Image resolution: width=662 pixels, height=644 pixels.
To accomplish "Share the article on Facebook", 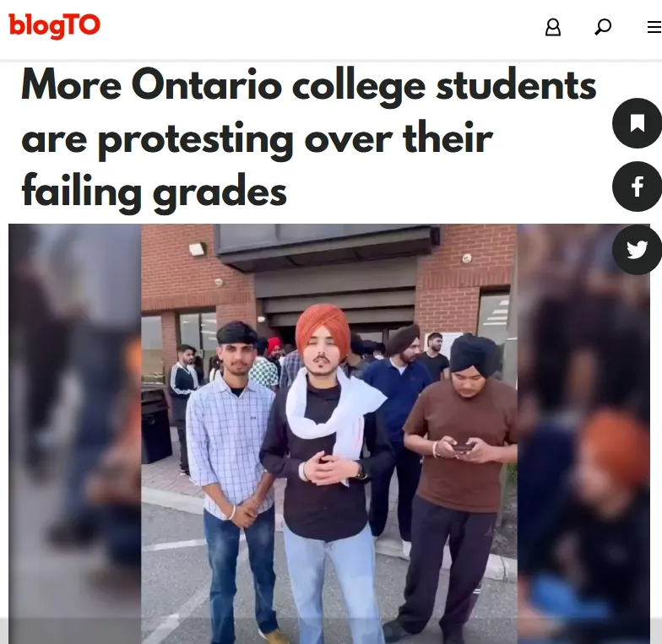I will [637, 187].
